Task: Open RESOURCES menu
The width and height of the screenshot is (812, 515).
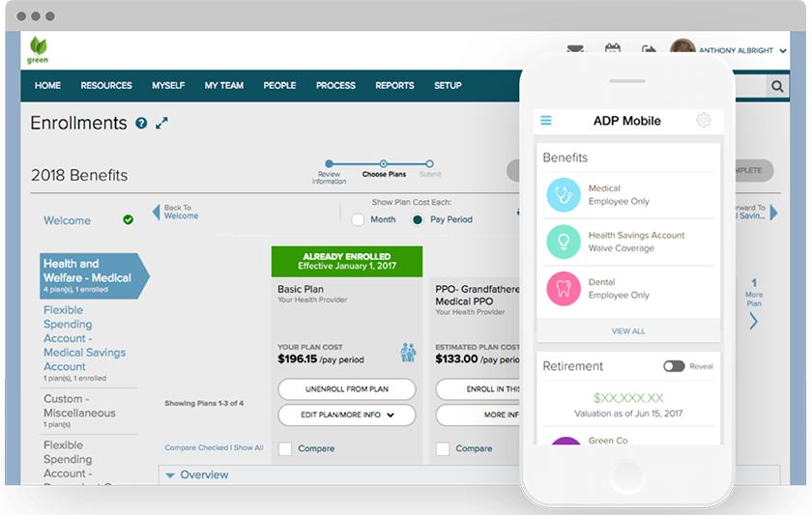Action: click(x=106, y=85)
